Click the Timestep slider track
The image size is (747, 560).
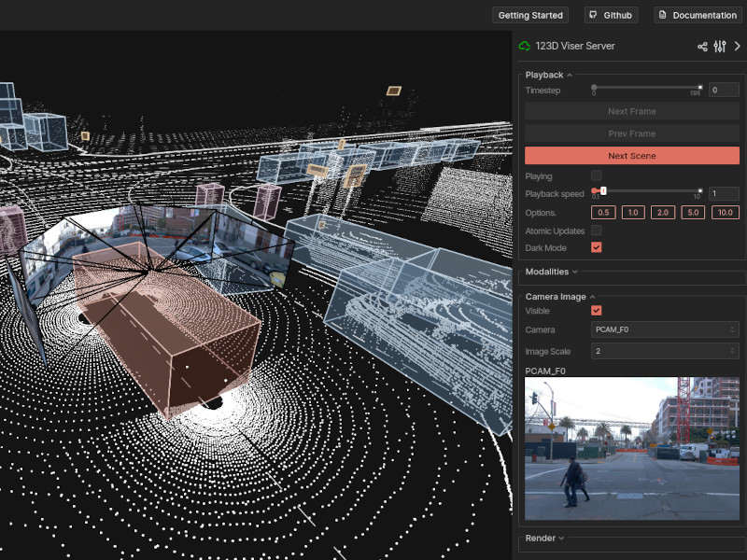point(647,88)
